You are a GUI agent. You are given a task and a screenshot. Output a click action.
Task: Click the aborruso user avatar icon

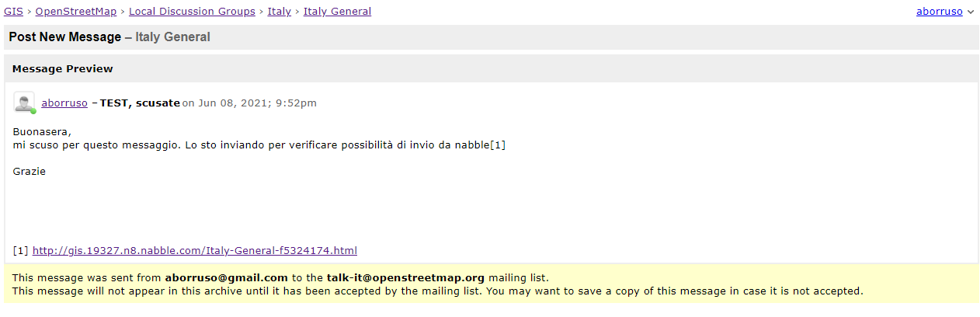(x=24, y=102)
